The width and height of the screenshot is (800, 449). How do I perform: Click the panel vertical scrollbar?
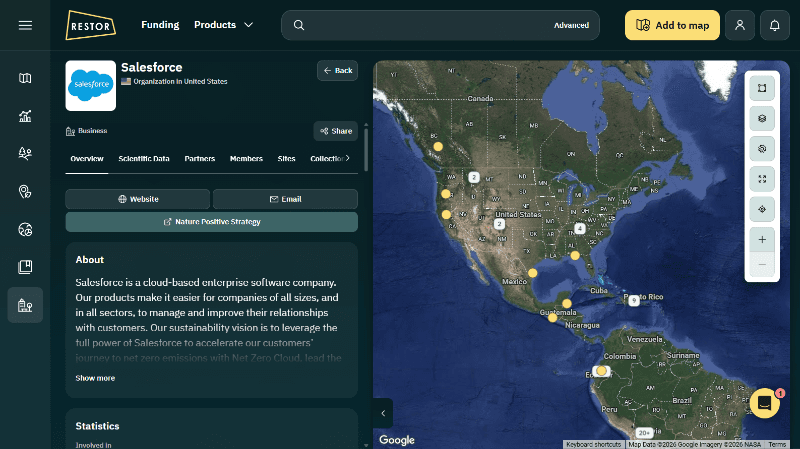tap(366, 148)
